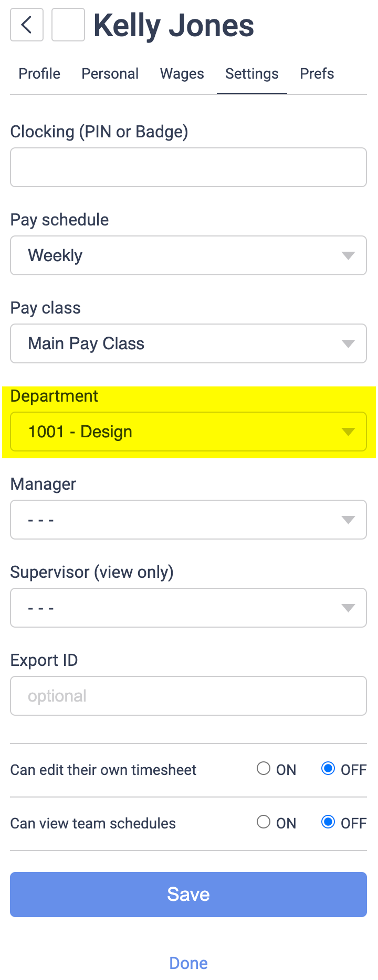Click the Clocking PIN input field

(x=188, y=167)
